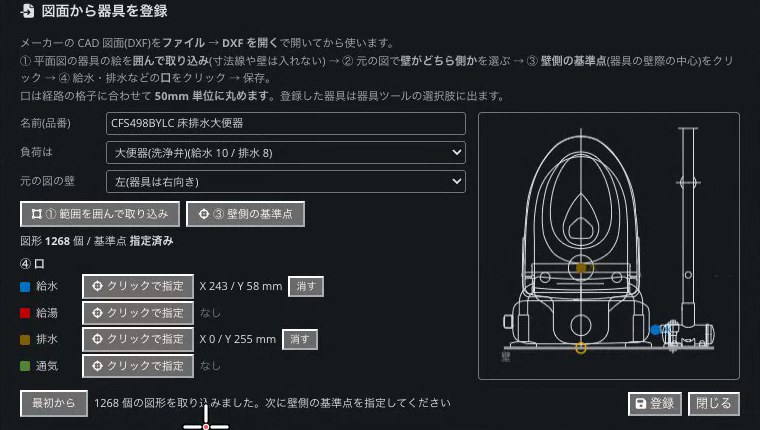Image resolution: width=760 pixels, height=430 pixels.
Task: Click the toilet drawing preview
Action: point(609,246)
